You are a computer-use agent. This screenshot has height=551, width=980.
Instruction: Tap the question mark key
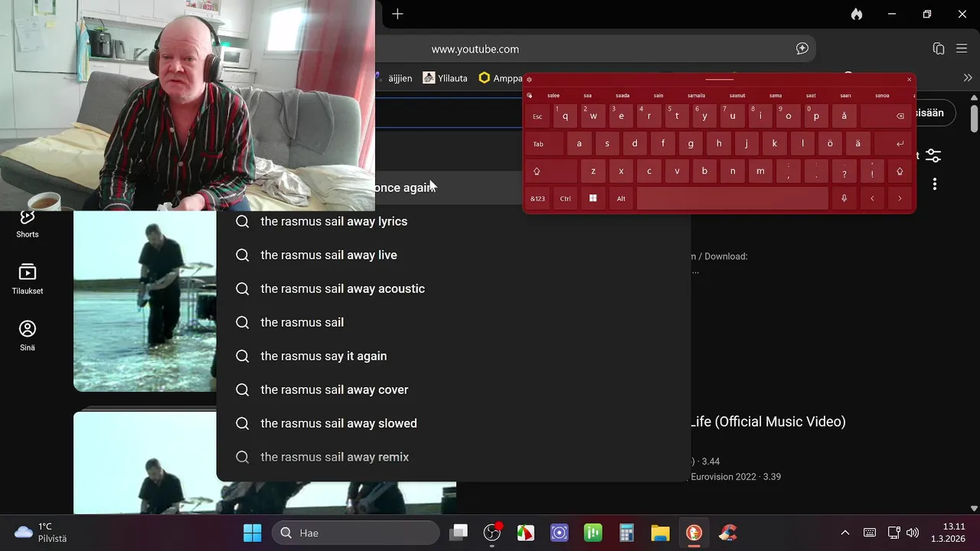pos(844,171)
